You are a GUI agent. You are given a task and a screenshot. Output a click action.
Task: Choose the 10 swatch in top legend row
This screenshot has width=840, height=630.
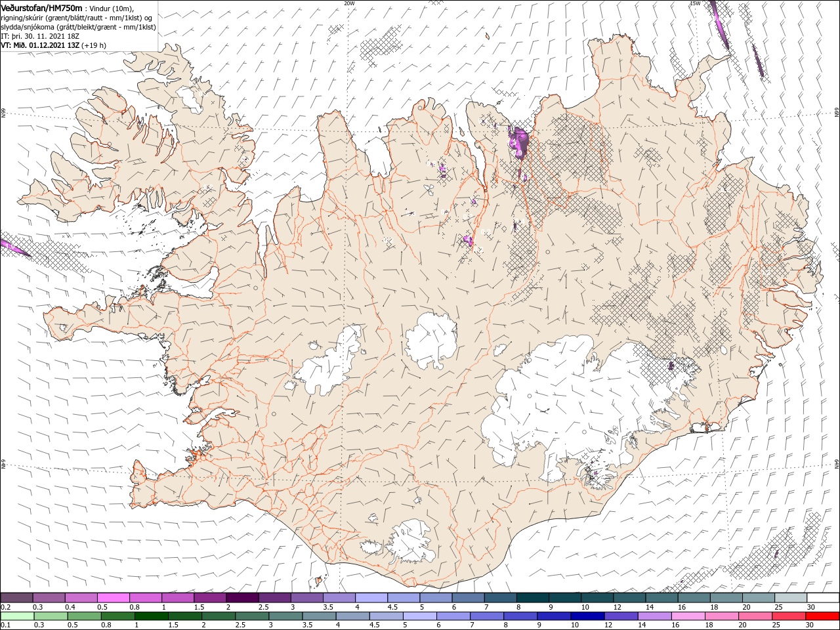[597, 598]
